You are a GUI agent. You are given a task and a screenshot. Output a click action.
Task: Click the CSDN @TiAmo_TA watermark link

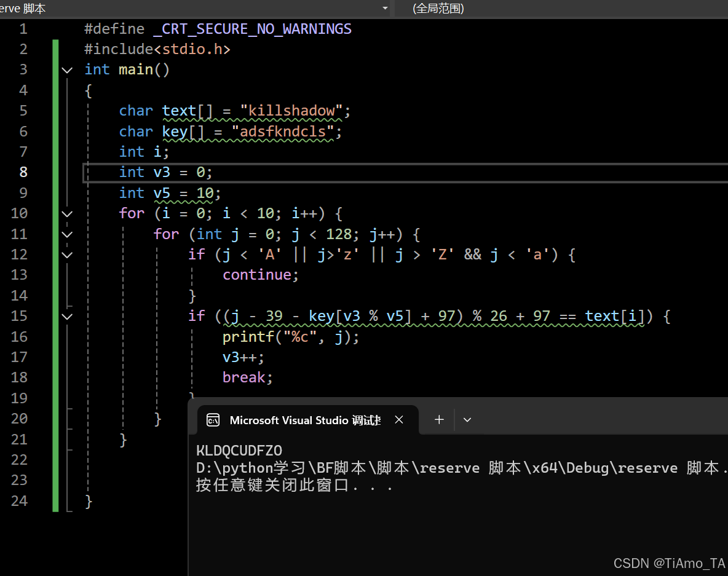pyautogui.click(x=668, y=563)
